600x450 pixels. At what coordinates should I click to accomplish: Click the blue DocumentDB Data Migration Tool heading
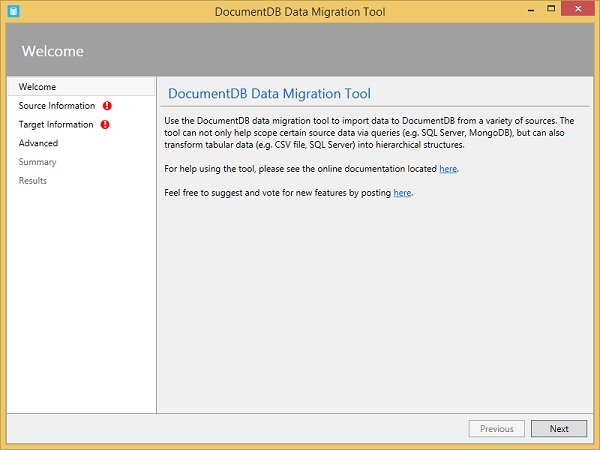click(x=269, y=94)
